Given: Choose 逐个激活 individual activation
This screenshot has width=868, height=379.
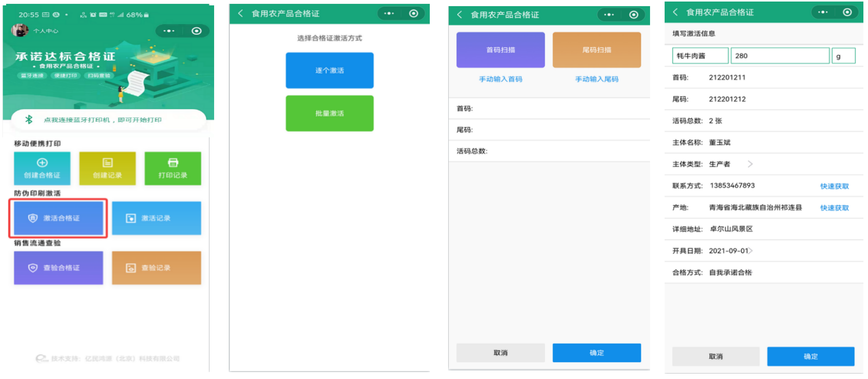Looking at the screenshot, I should click(x=329, y=70).
